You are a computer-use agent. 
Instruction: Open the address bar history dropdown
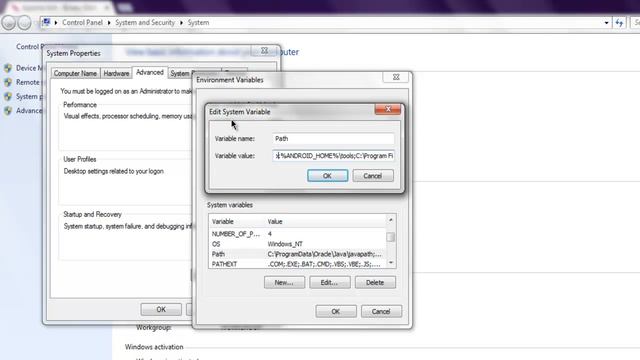[606, 23]
